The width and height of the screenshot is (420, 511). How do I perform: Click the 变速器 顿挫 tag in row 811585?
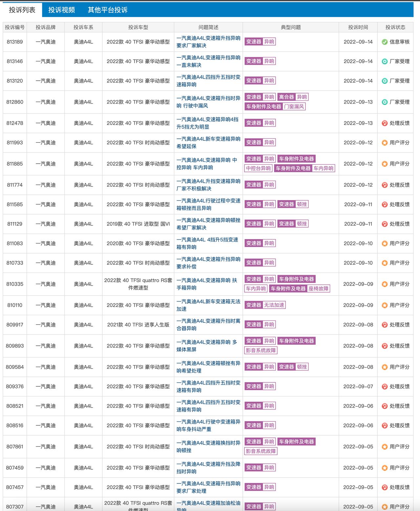tap(293, 204)
